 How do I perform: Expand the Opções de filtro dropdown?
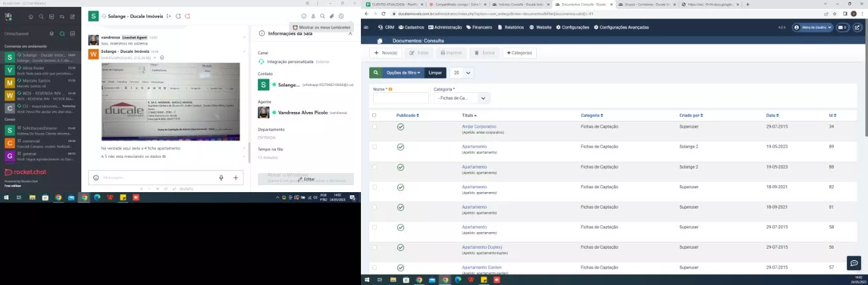click(403, 73)
